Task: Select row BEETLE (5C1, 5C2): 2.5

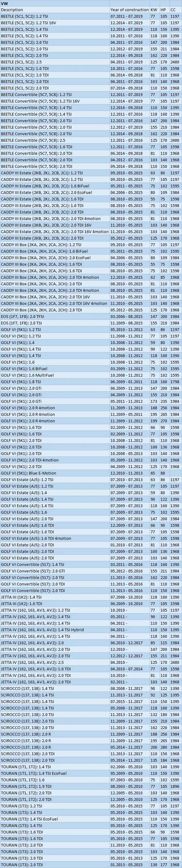Action: [91, 62]
